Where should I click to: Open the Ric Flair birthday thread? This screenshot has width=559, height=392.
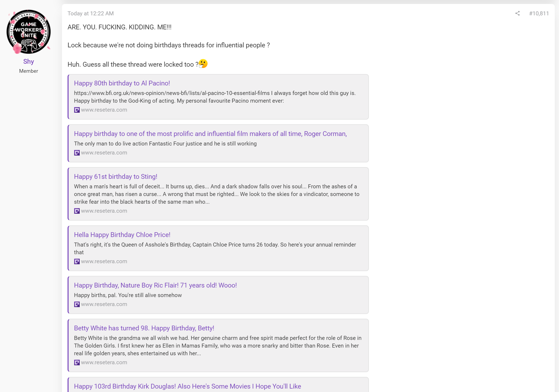[155, 285]
